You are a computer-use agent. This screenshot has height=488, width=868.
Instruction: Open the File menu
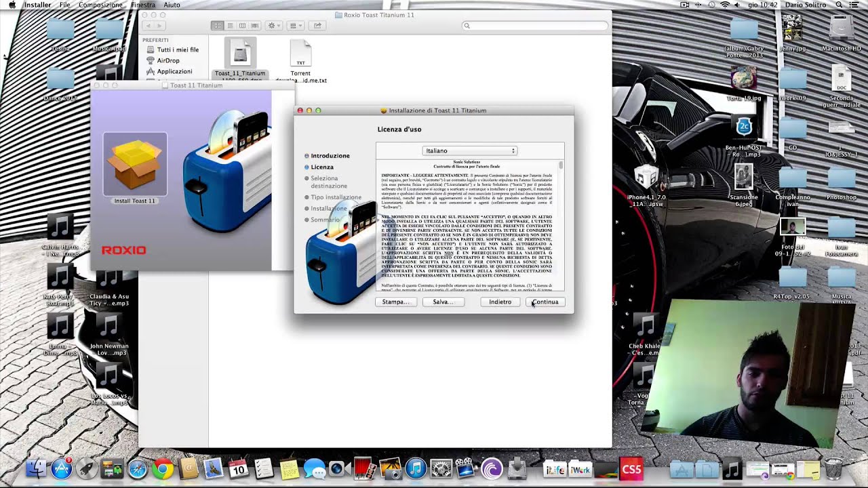point(65,5)
